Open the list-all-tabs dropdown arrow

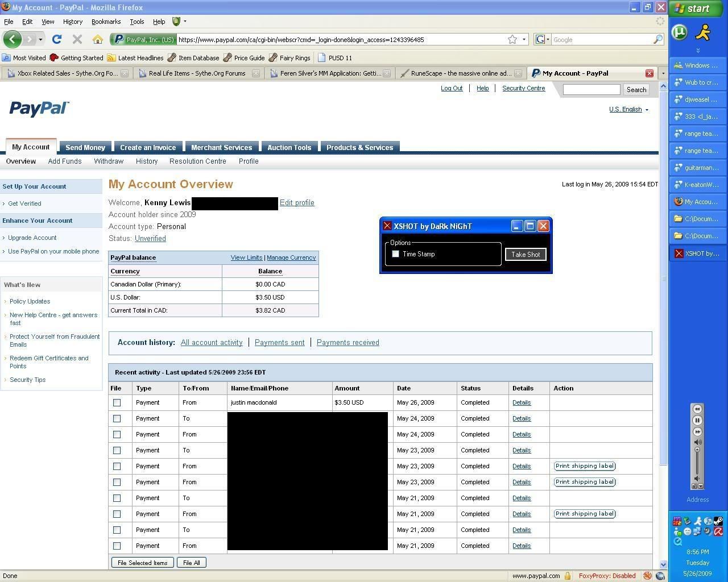click(663, 73)
